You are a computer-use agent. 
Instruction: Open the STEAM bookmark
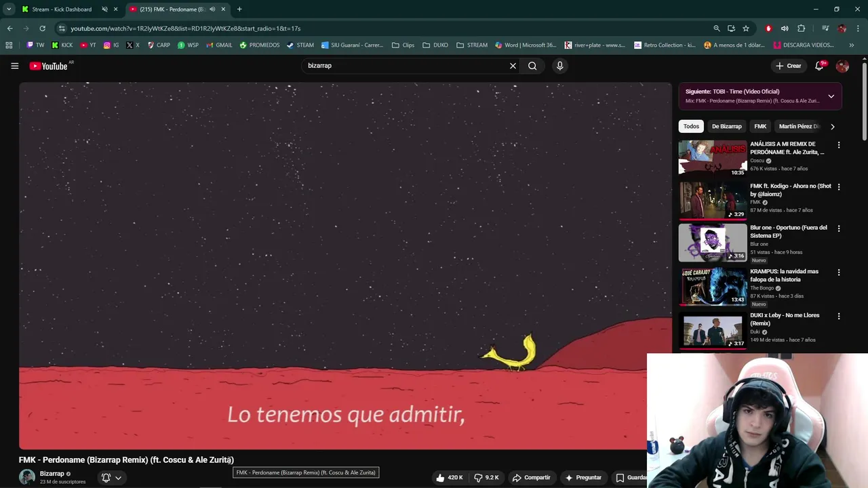click(300, 45)
